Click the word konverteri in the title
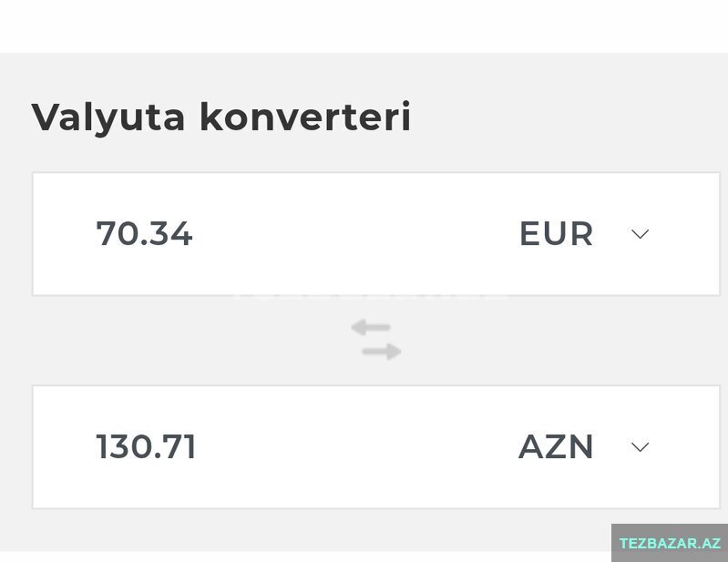The image size is (728, 562). point(305,117)
